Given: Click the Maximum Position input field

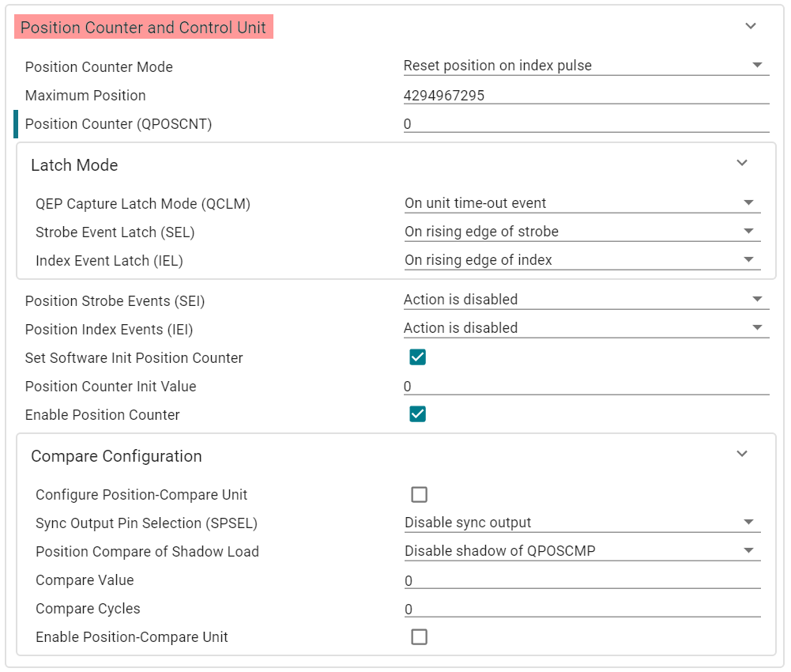Looking at the screenshot, I should point(586,96).
